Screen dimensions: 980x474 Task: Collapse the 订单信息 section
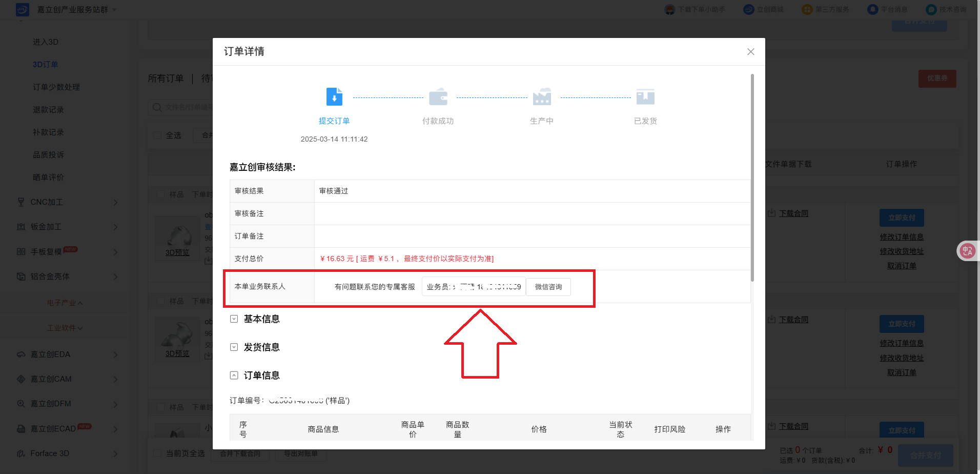tap(234, 376)
